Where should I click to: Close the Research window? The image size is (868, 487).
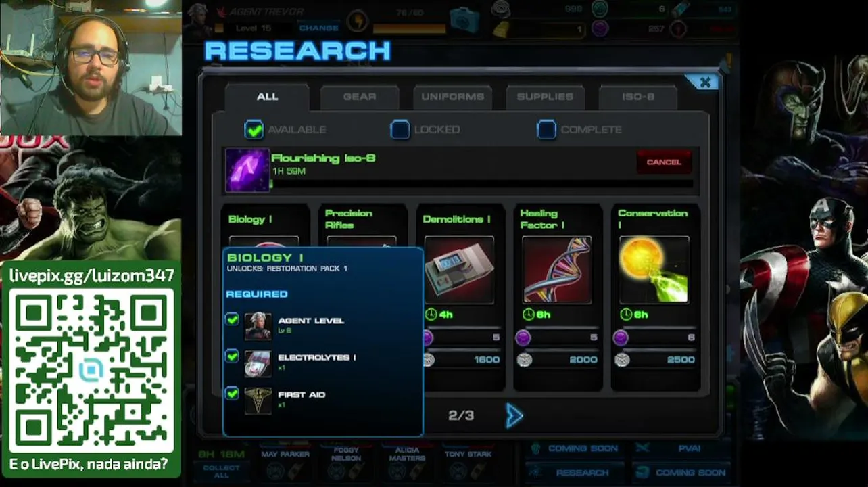pos(704,83)
